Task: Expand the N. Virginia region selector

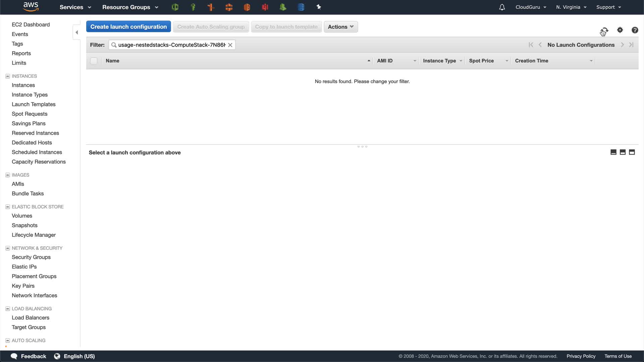Action: click(x=571, y=7)
